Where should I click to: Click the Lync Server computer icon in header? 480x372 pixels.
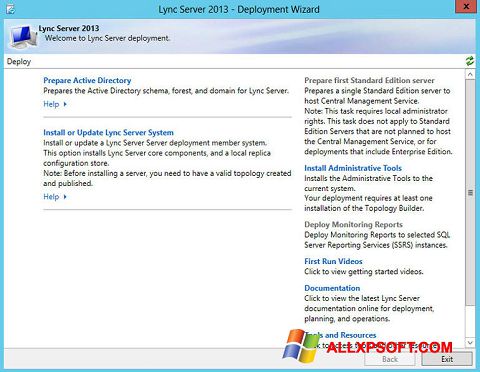(x=23, y=36)
